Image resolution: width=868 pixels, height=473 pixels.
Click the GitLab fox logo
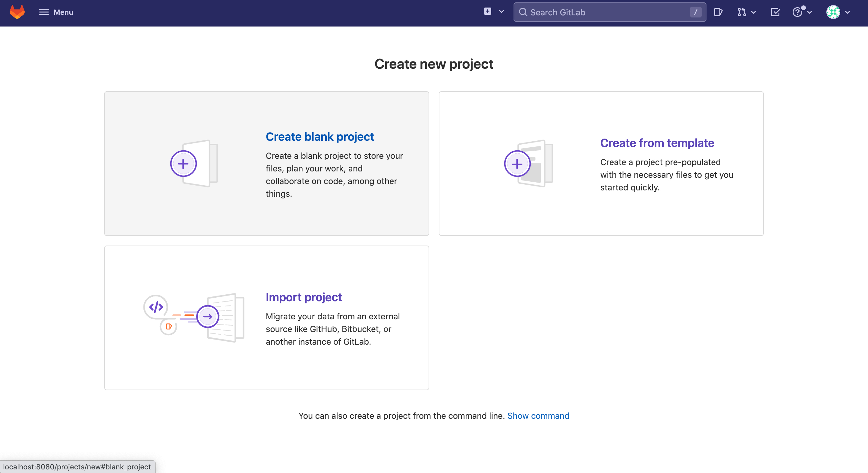pos(17,12)
